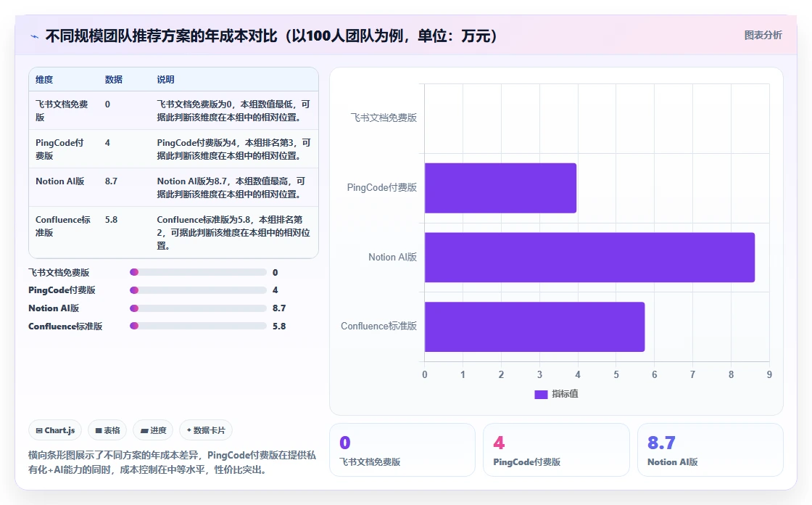This screenshot has height=505, width=812.
Task: Click the description starting Confluence标准版为5.8
Action: pos(233,232)
